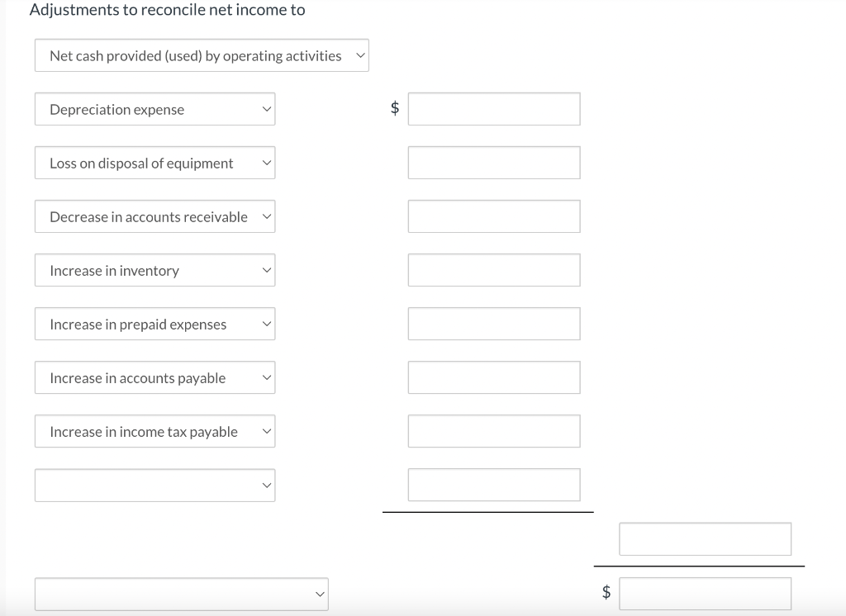Viewport: 846px width, 616px height.
Task: Select the last amount field above the subtotal line
Action: coord(493,485)
